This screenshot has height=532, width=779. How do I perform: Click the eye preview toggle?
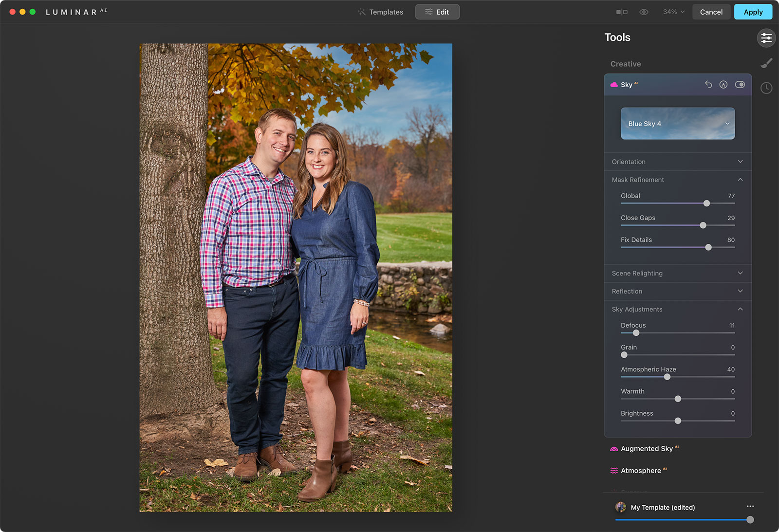[644, 12]
